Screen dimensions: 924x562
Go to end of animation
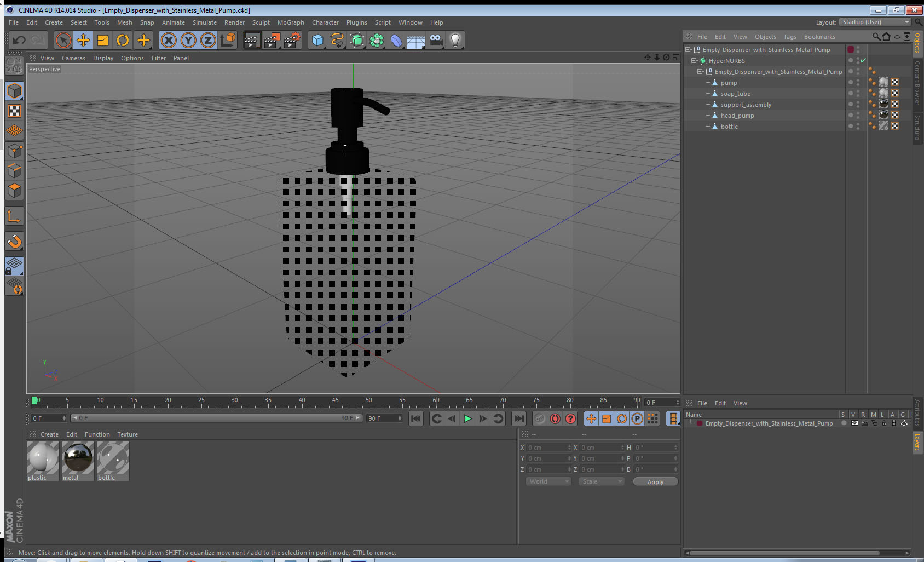tap(518, 418)
